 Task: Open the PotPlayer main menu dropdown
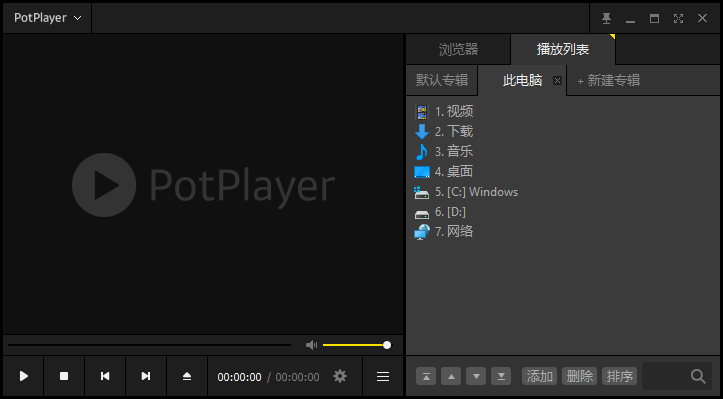[47, 18]
